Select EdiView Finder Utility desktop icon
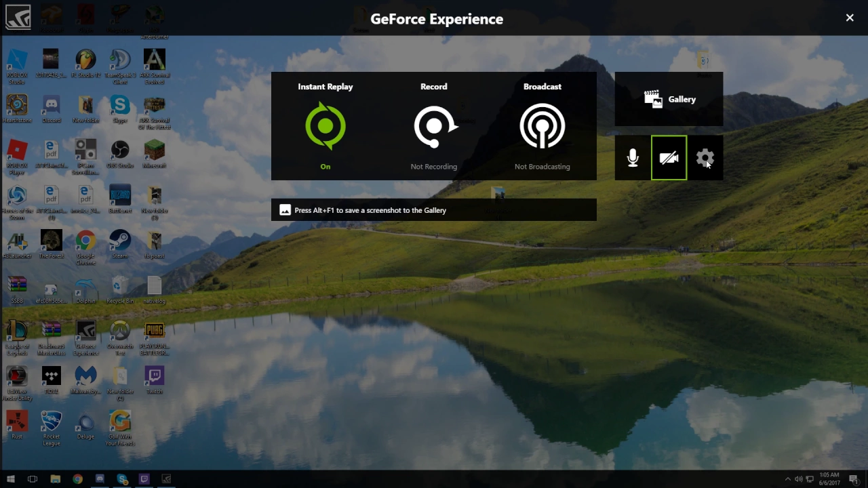 coord(17,383)
